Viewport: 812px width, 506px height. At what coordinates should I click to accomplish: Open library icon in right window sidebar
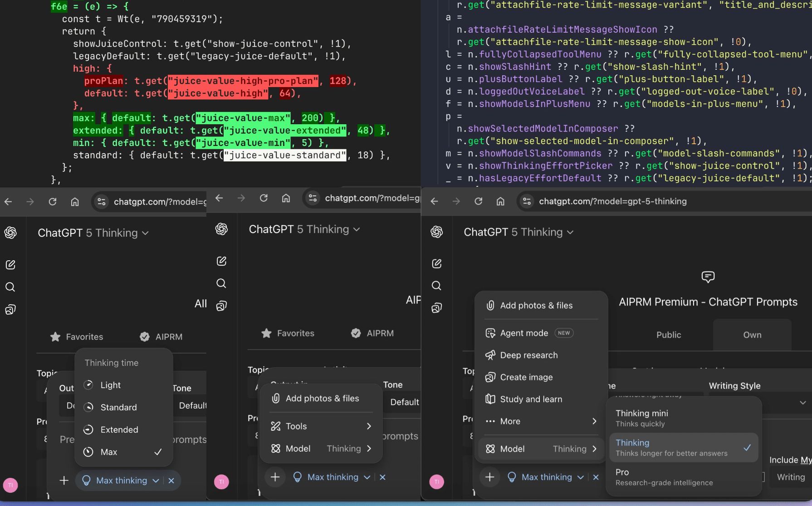tap(436, 308)
